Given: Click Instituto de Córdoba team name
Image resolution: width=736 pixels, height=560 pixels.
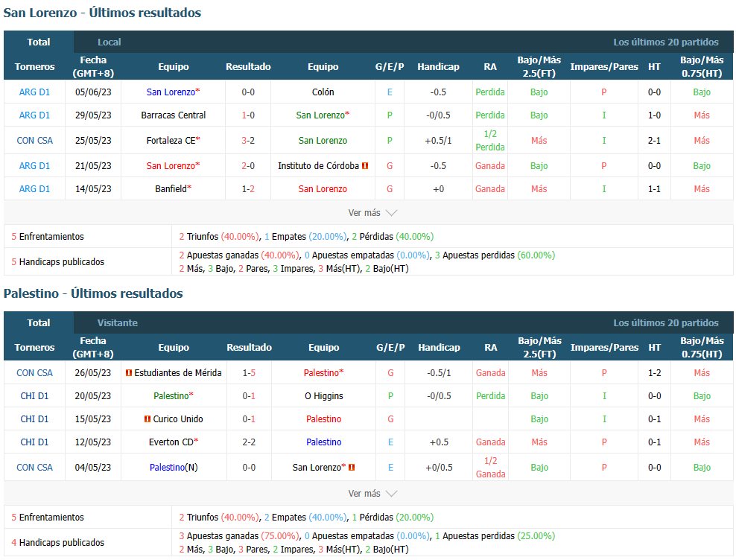Looking at the screenshot, I should 318,166.
